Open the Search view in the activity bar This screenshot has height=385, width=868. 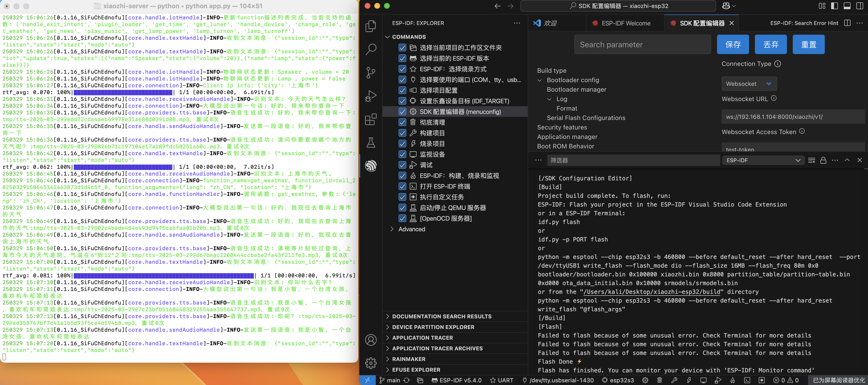371,49
